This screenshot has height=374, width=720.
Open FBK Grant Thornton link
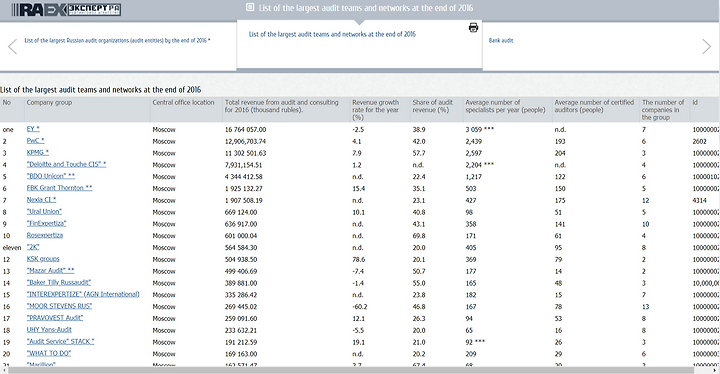59,188
